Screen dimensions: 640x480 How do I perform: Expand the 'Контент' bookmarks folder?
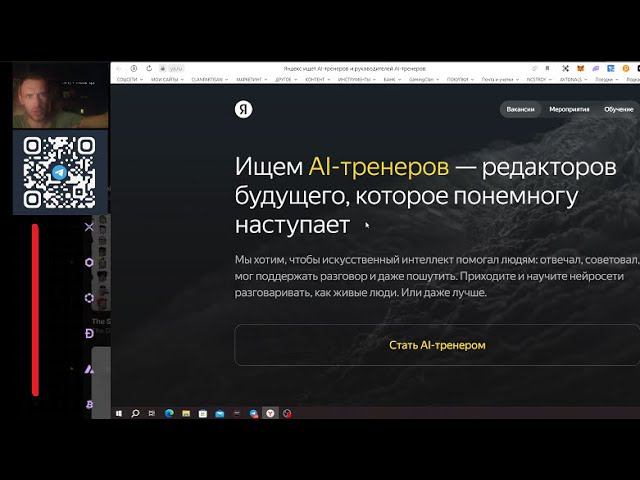318,80
